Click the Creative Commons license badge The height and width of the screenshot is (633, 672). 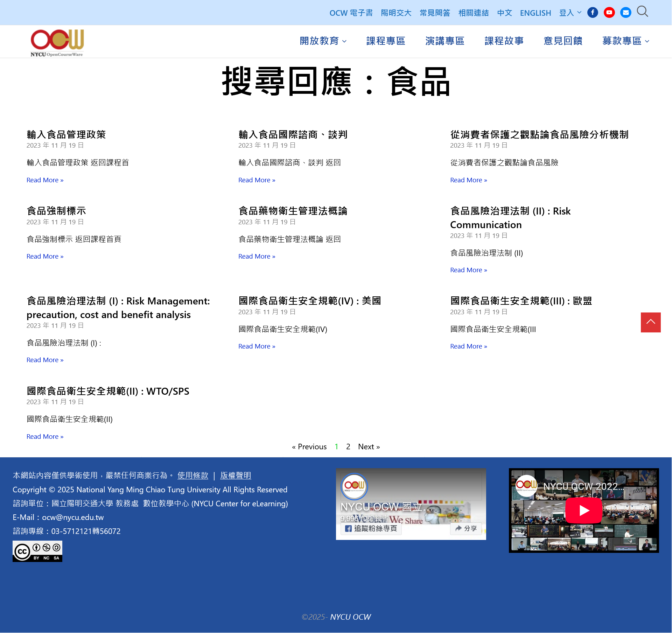tap(37, 551)
